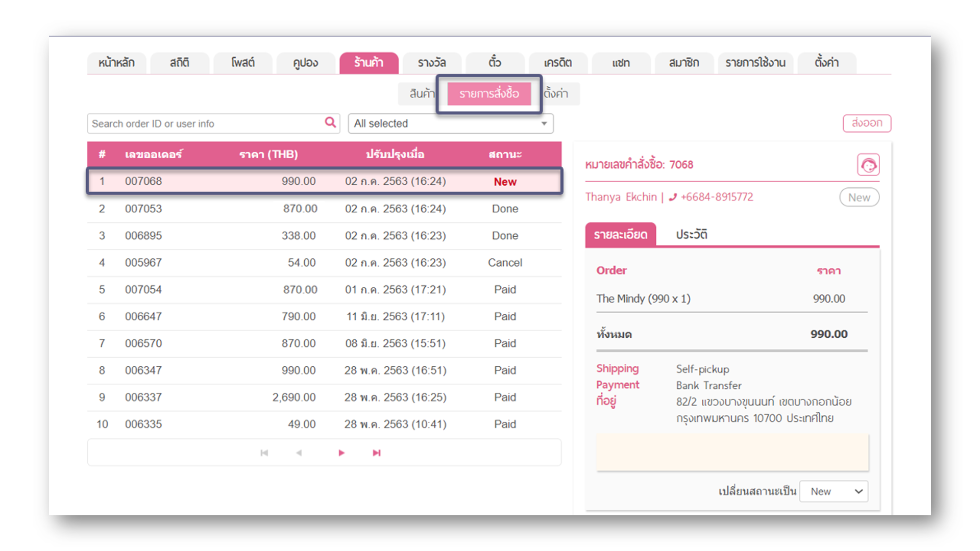Click the Cancel status of order 005967
Screen dimensions: 980x551
coord(505,263)
